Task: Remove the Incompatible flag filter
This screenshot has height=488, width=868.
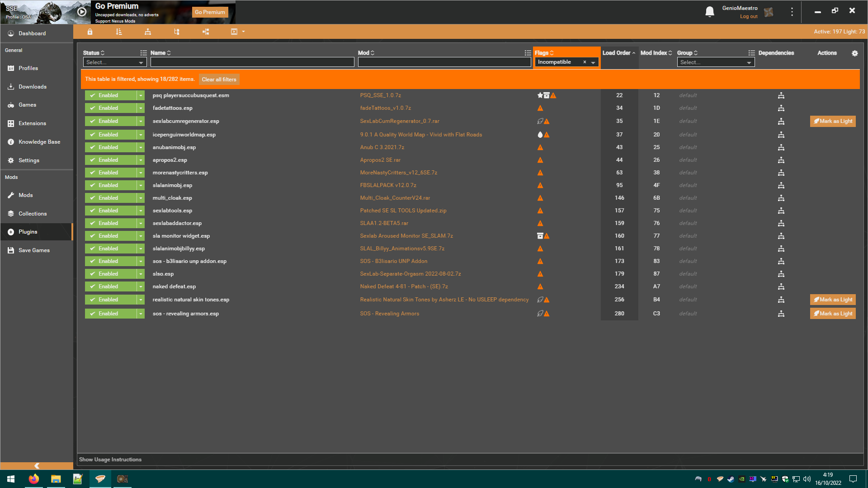Action: pos(585,62)
